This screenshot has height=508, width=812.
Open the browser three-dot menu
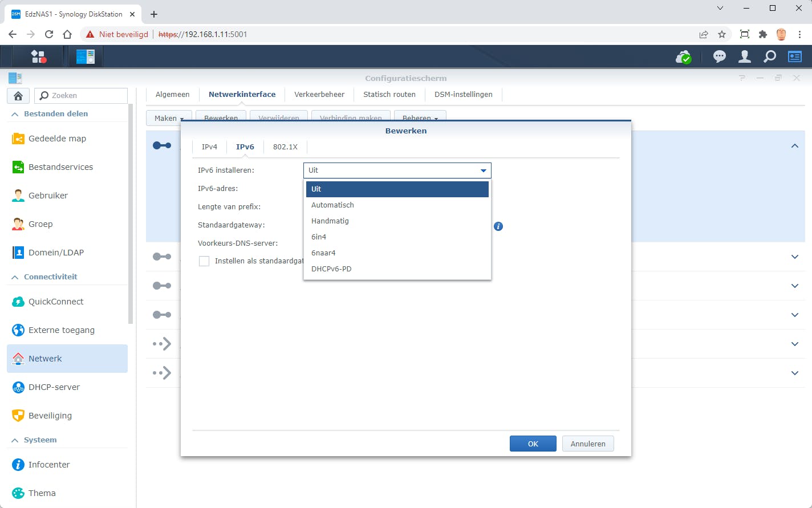(x=799, y=34)
